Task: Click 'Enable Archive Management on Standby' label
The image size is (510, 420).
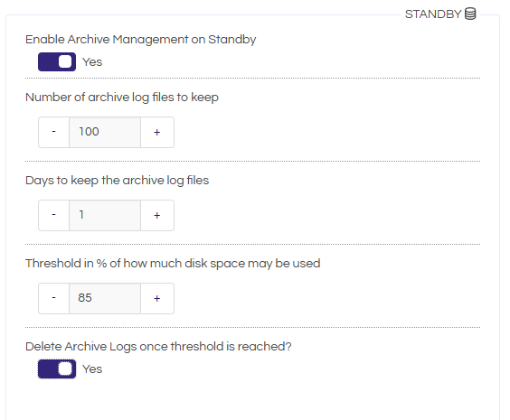Action: pyautogui.click(x=141, y=40)
